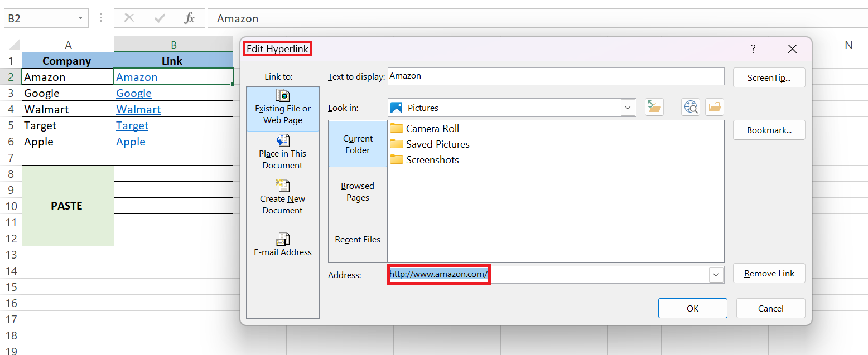Click cell A2 containing Amazon
868x355 pixels.
(x=68, y=77)
